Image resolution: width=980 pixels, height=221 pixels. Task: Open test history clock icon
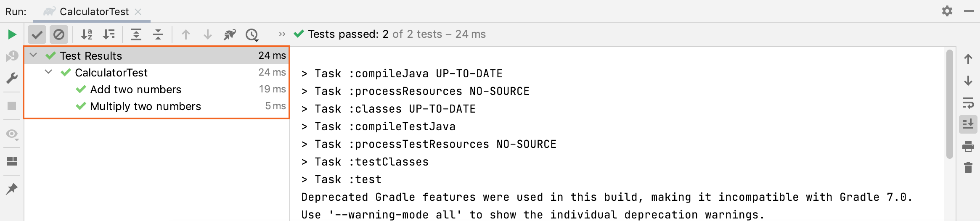point(252,34)
